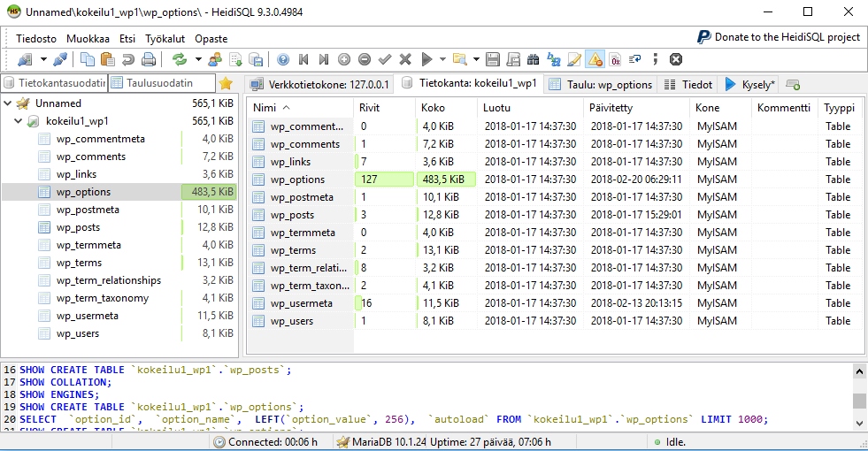Click the Save floppy disk icon
868x451 pixels.
(x=493, y=59)
